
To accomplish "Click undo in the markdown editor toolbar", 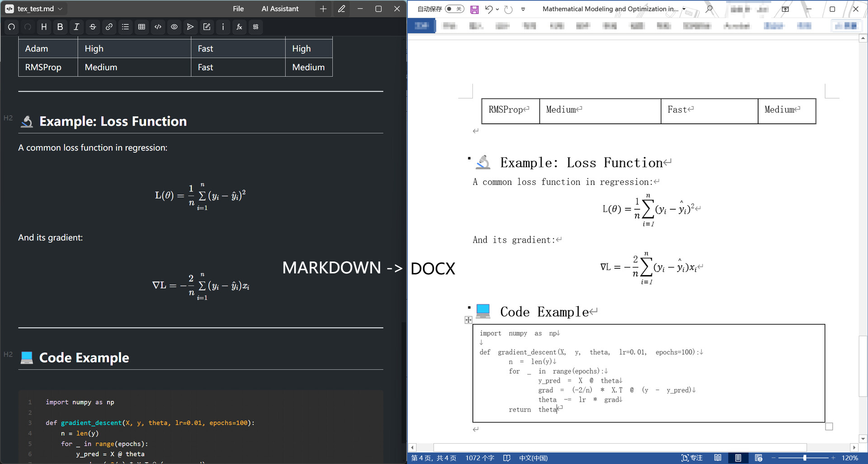I will click(x=11, y=27).
